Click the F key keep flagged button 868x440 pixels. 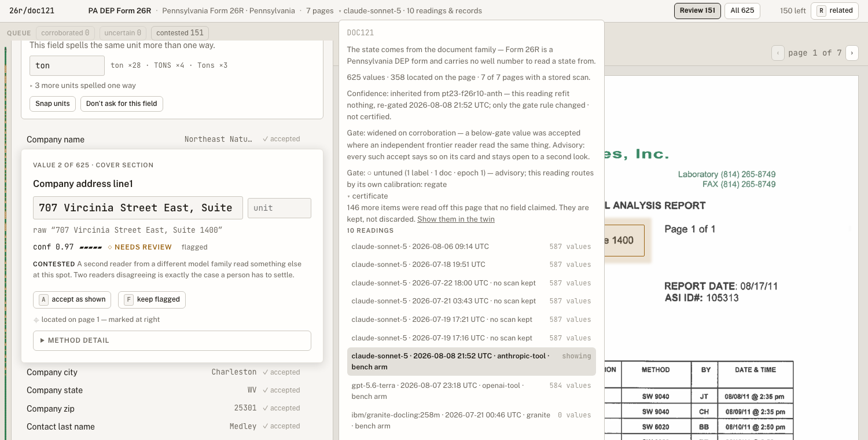152,299
